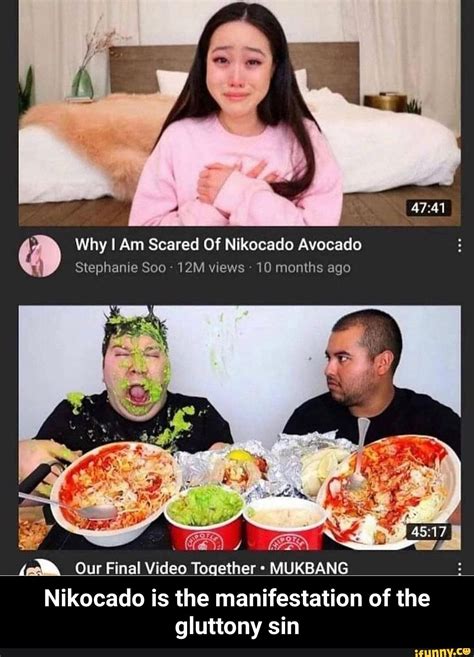Click the Chipotle cup with white sauce
The width and height of the screenshot is (474, 657).
click(x=284, y=524)
